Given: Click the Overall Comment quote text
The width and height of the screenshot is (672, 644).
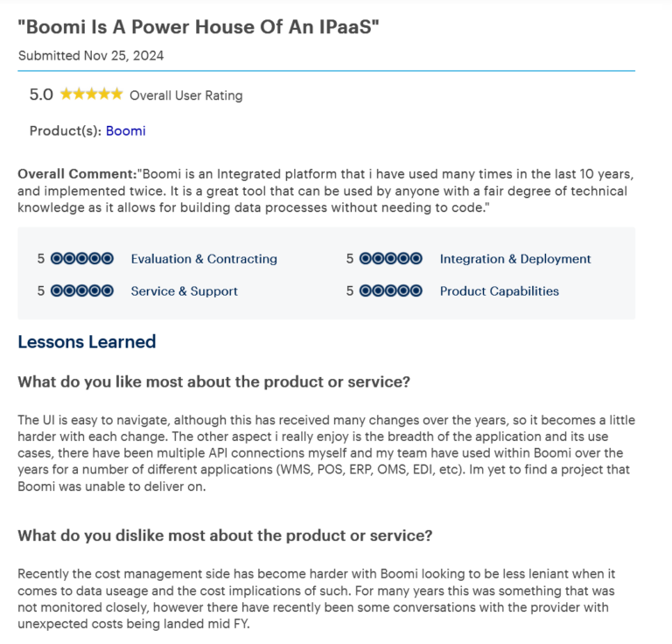Looking at the screenshot, I should point(324,191).
